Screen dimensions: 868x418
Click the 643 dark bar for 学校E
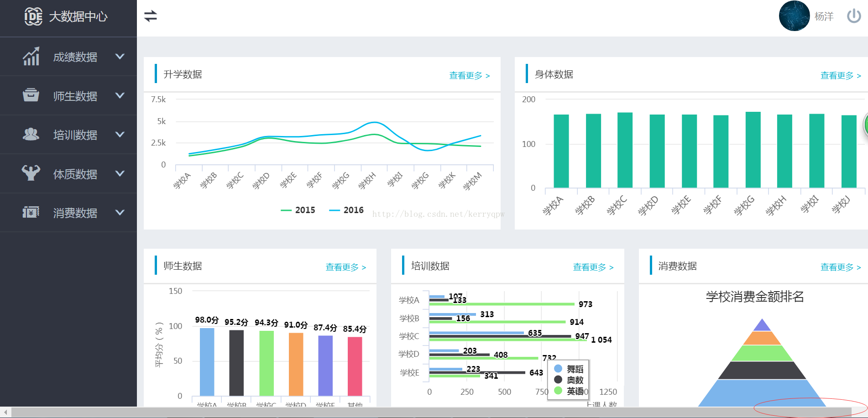click(x=477, y=372)
